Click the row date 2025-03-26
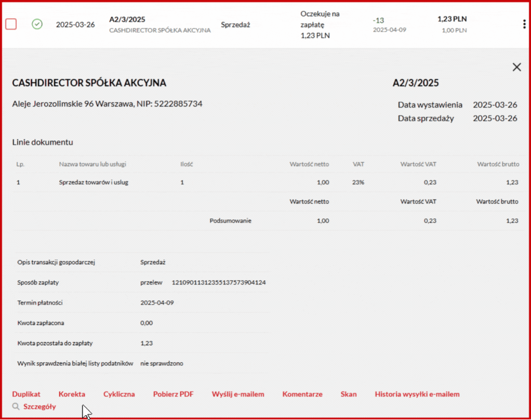Image resolution: width=531 pixels, height=420 pixels. pyautogui.click(x=75, y=24)
